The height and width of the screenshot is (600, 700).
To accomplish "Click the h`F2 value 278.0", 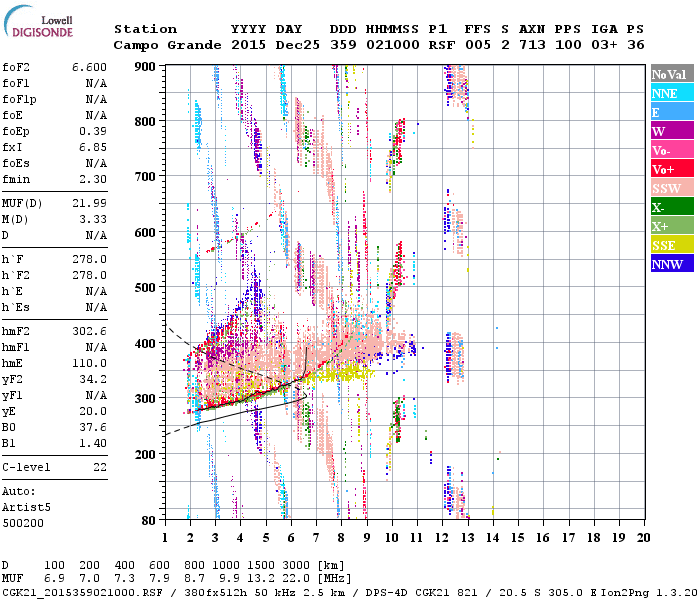I will point(89,275).
